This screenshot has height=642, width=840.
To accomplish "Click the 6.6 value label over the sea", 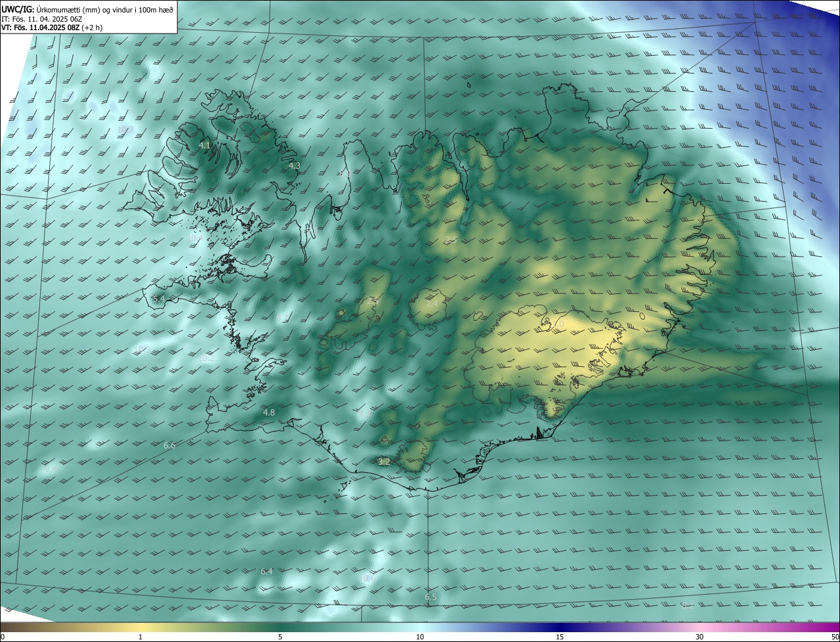I will [169, 446].
